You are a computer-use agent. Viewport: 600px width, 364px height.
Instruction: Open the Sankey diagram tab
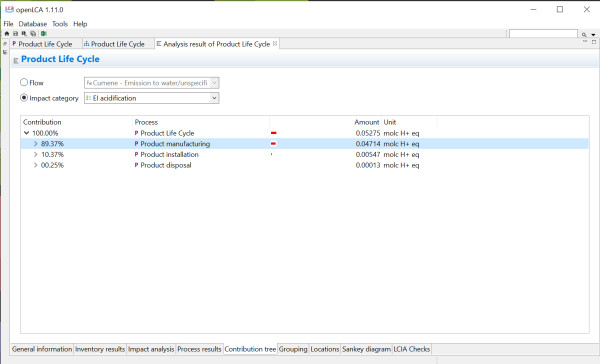point(366,349)
